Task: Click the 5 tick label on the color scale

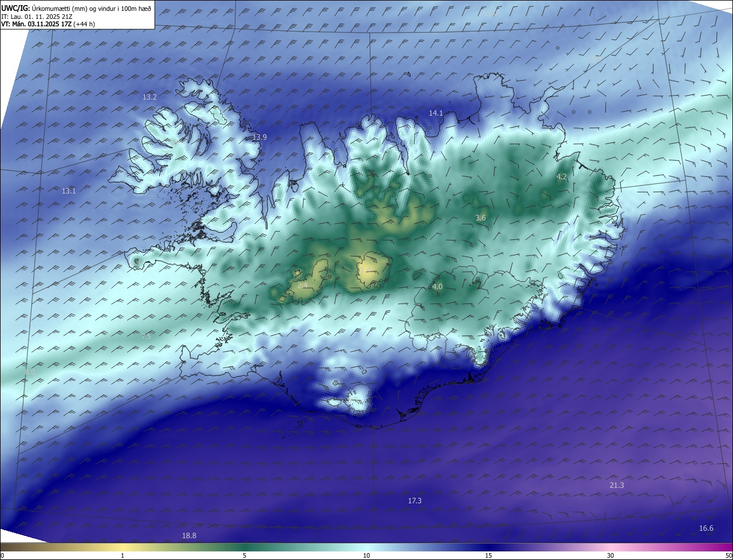Action: 245,555
